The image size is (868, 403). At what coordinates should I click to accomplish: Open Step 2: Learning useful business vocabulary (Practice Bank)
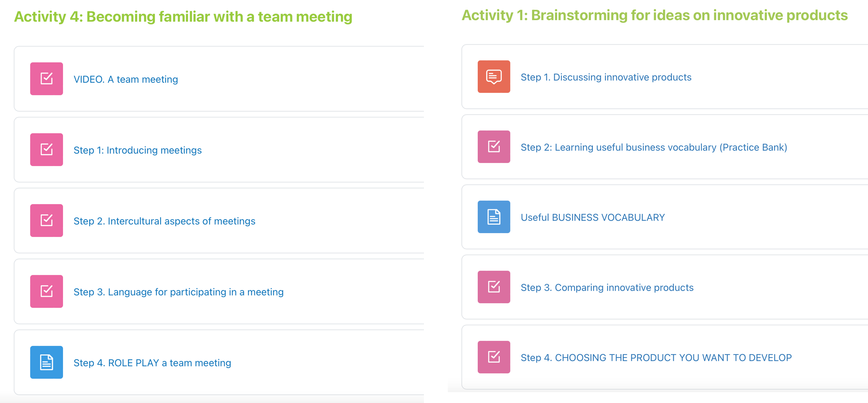coord(654,147)
